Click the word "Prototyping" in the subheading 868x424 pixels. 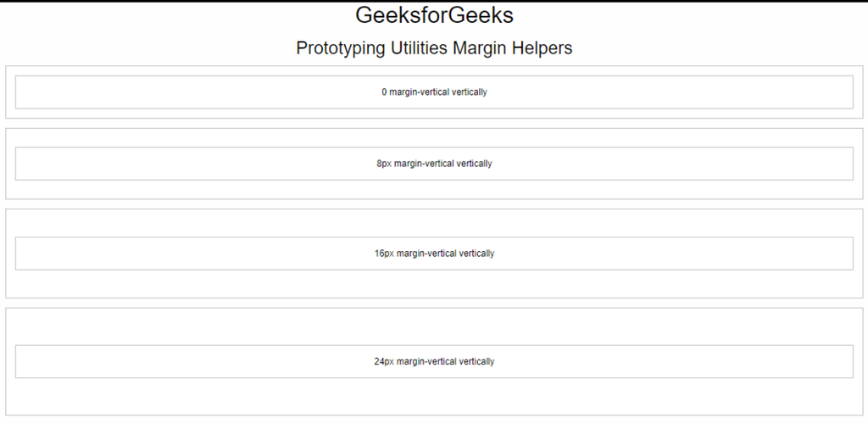pyautogui.click(x=341, y=48)
